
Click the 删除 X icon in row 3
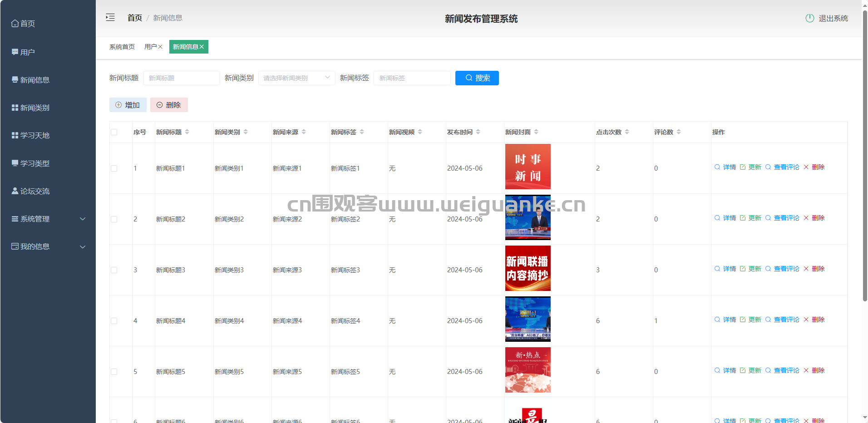tap(806, 269)
